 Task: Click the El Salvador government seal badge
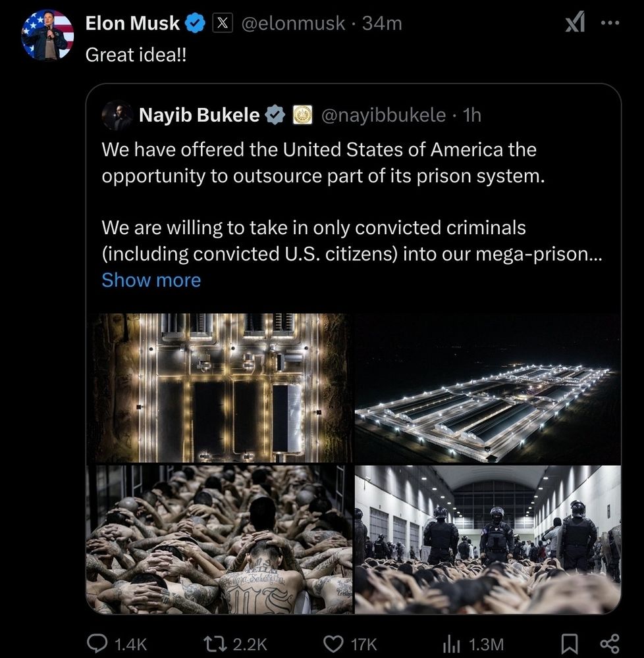pos(301,115)
